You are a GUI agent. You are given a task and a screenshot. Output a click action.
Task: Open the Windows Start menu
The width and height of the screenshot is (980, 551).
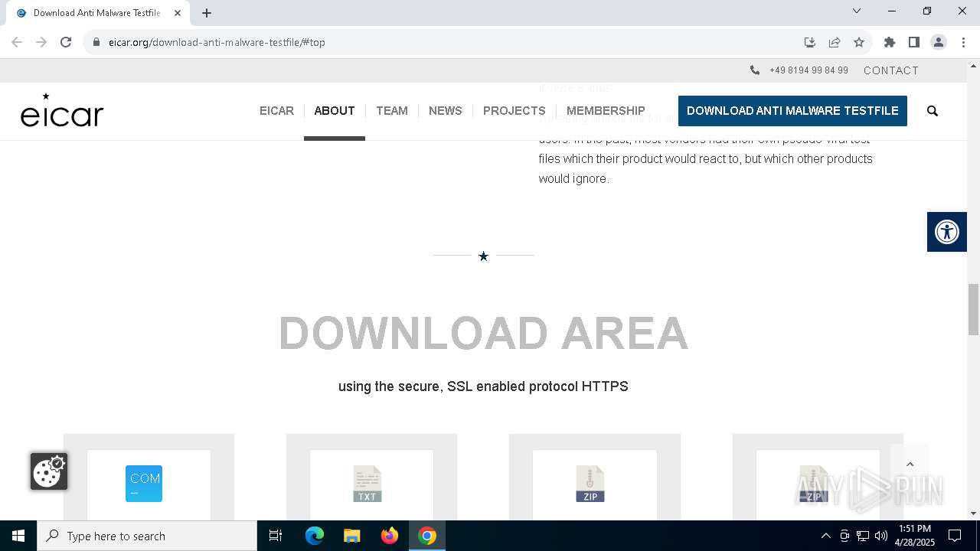tap(18, 536)
